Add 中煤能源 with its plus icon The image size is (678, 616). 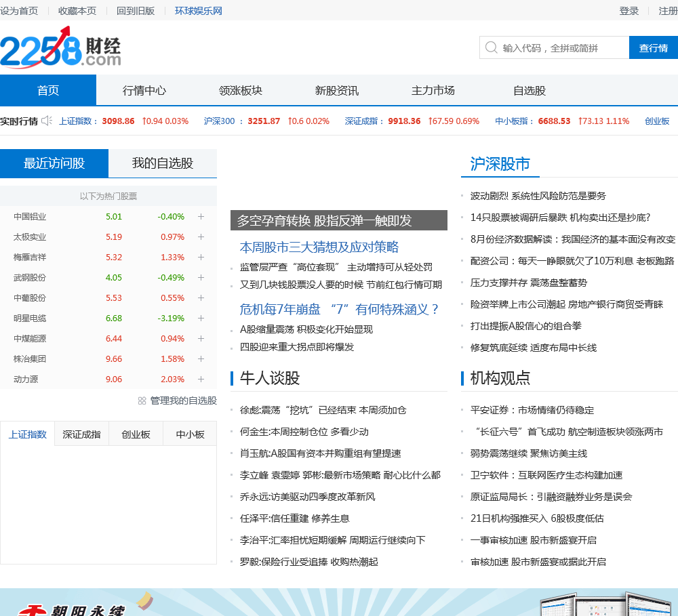pos(201,338)
